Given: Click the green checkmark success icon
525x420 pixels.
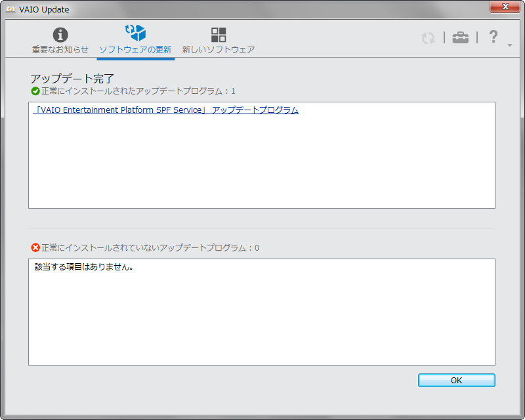Looking at the screenshot, I should (x=35, y=91).
